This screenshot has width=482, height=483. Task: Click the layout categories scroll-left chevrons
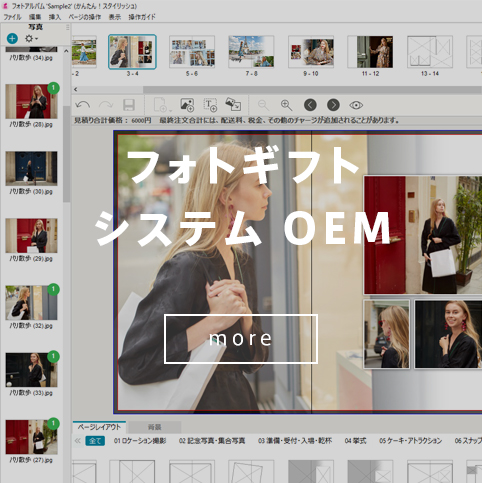coord(78,441)
